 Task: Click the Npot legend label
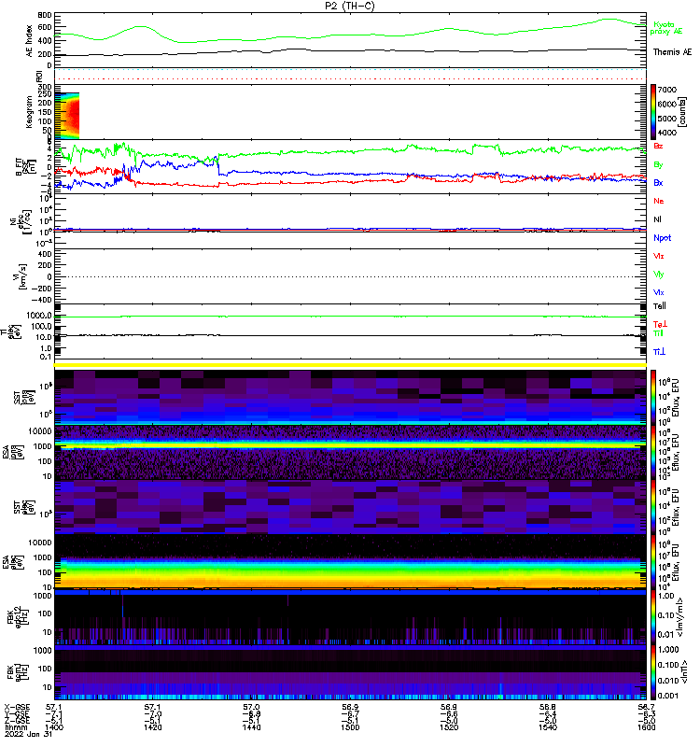(x=662, y=237)
